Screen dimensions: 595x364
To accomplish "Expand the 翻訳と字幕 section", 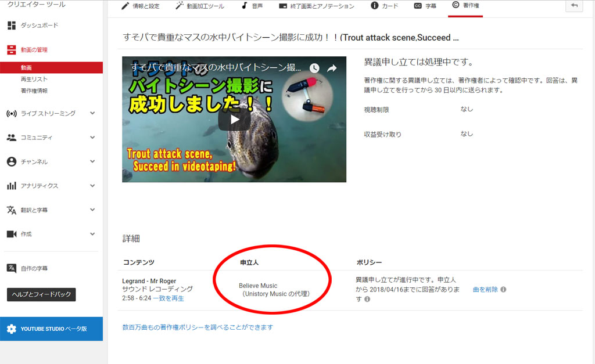I will [x=92, y=210].
